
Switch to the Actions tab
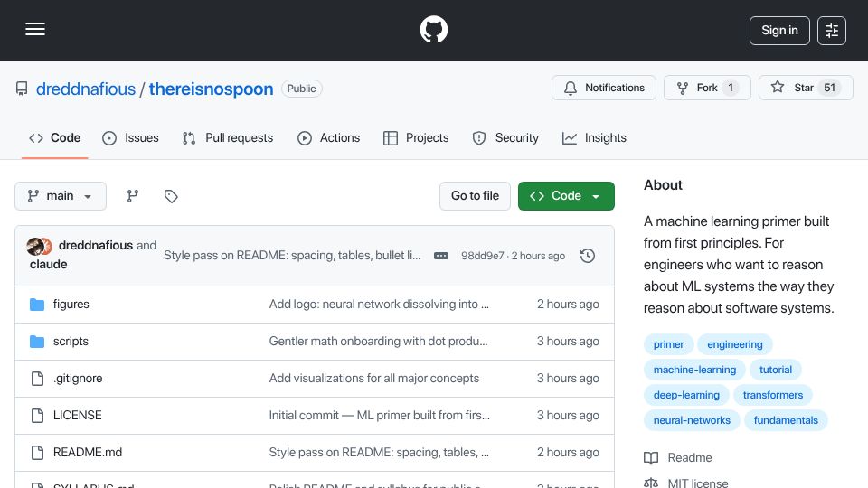(x=328, y=137)
